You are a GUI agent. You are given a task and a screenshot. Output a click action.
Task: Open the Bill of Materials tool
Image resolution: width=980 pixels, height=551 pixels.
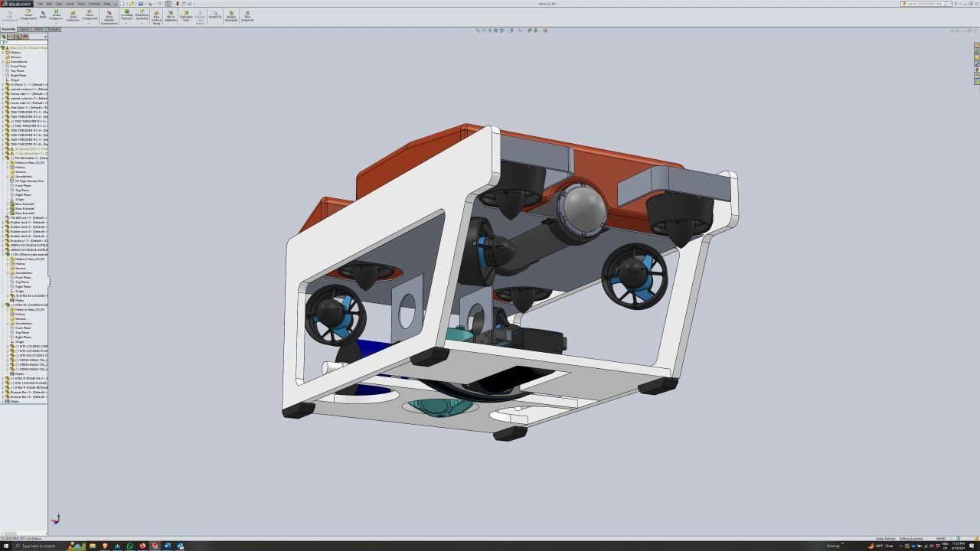pyautogui.click(x=170, y=14)
